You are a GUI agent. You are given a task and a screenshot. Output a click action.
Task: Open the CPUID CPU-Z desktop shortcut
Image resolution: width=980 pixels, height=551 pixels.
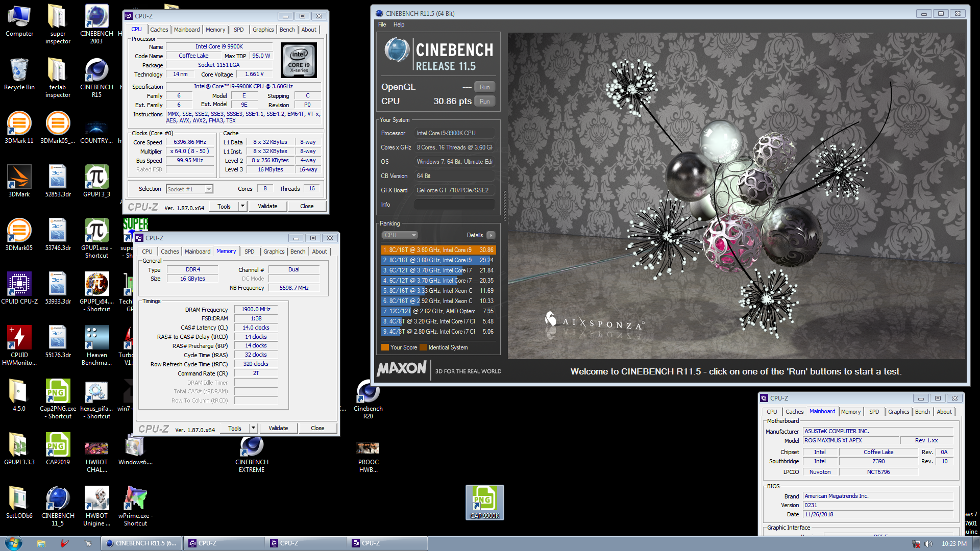pyautogui.click(x=19, y=288)
